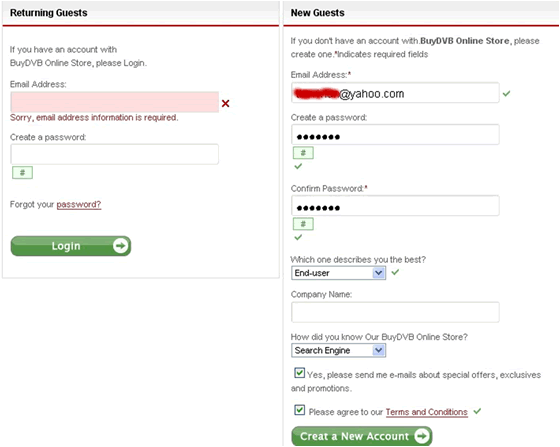Uncheck the special offers e-mails checkbox
Viewport: 560px width, 447px height.
tap(299, 373)
